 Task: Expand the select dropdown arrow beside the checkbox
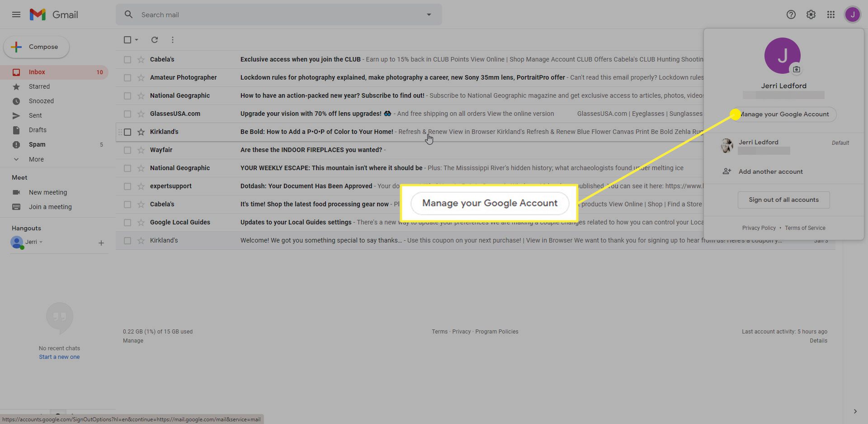click(x=137, y=40)
